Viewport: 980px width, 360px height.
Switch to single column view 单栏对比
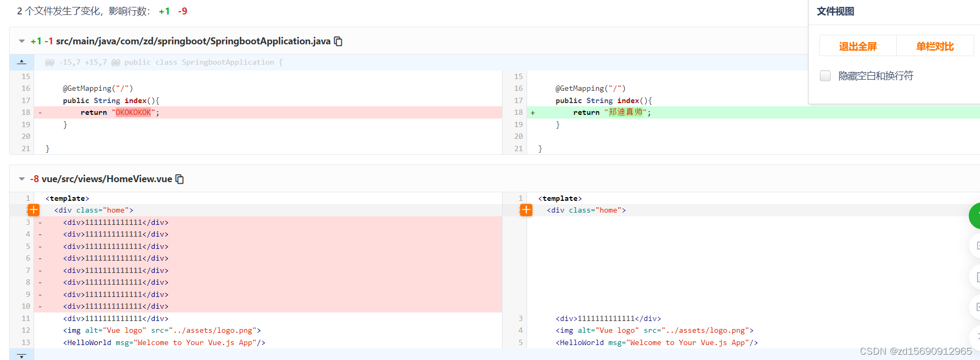pyautogui.click(x=935, y=46)
